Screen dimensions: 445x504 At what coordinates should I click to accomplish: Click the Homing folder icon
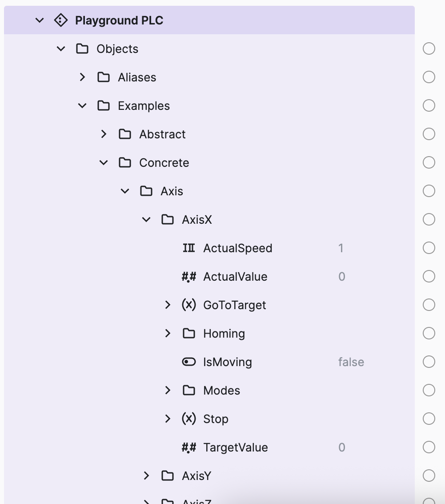(189, 334)
